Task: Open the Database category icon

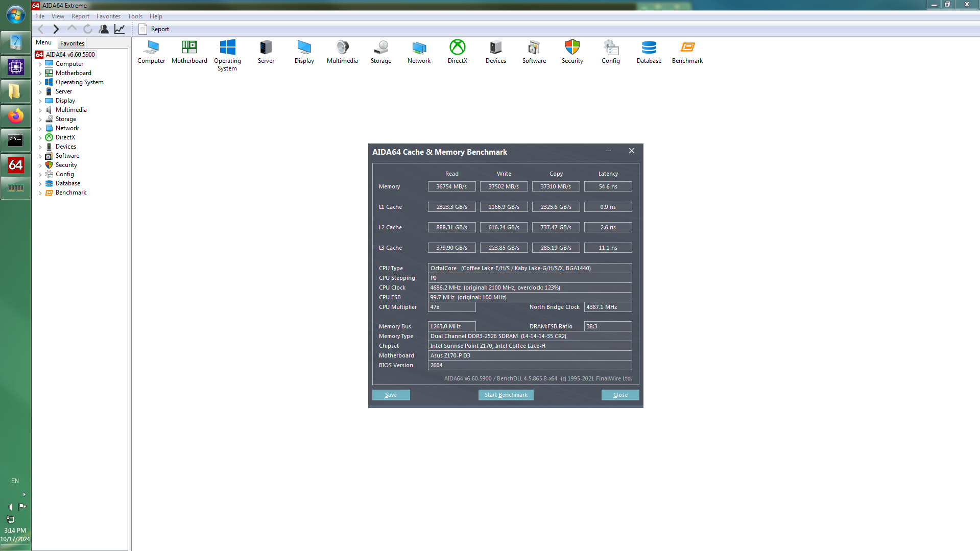Action: click(649, 52)
